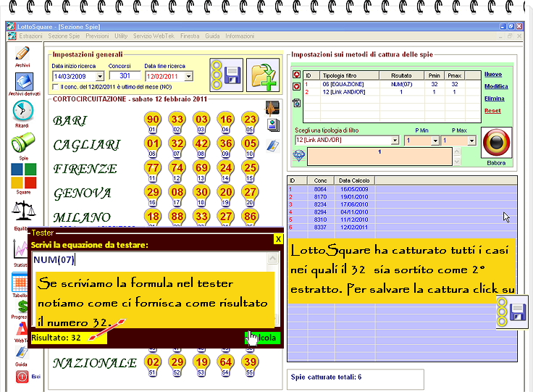Open the P Min dropdown
The height and width of the screenshot is (392, 533).
pyautogui.click(x=435, y=141)
